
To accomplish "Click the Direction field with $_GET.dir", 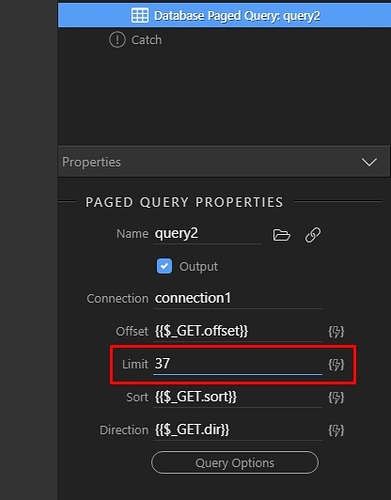I will [x=238, y=430].
